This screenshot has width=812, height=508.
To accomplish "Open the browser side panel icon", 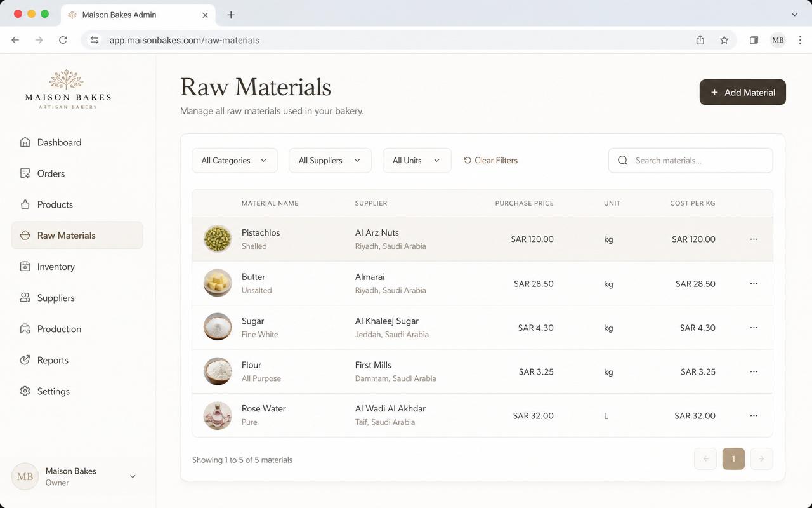I will click(754, 40).
